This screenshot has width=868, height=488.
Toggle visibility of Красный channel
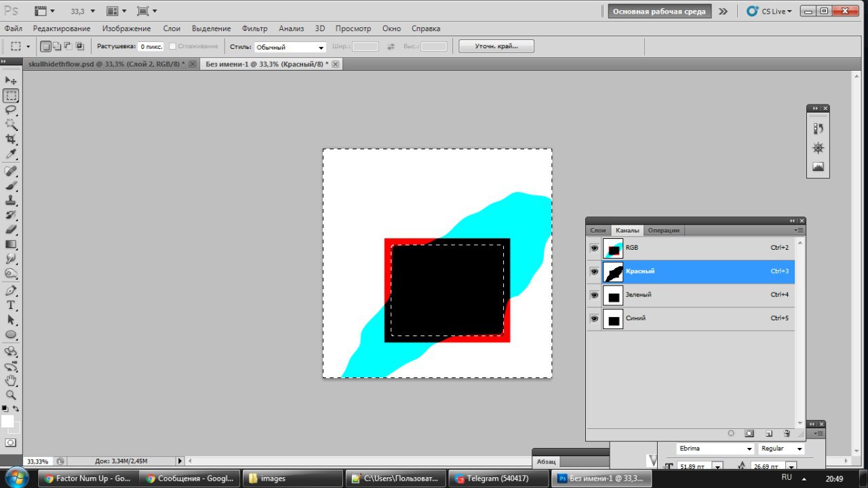(x=594, y=271)
